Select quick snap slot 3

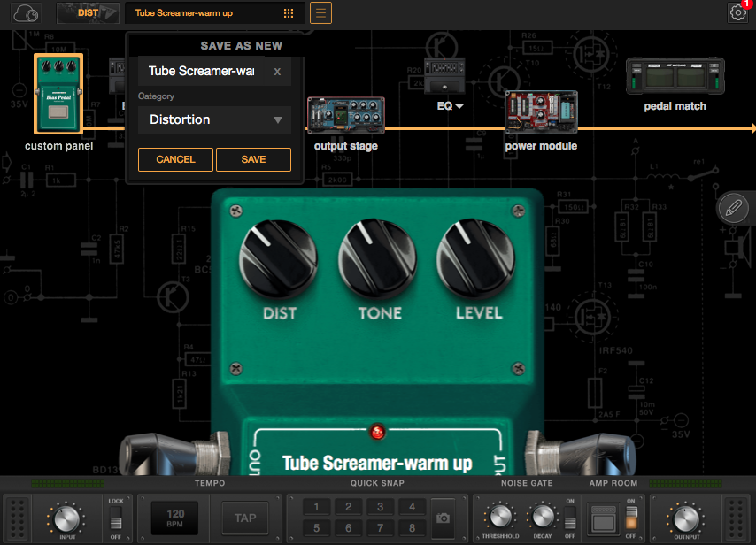(380, 507)
